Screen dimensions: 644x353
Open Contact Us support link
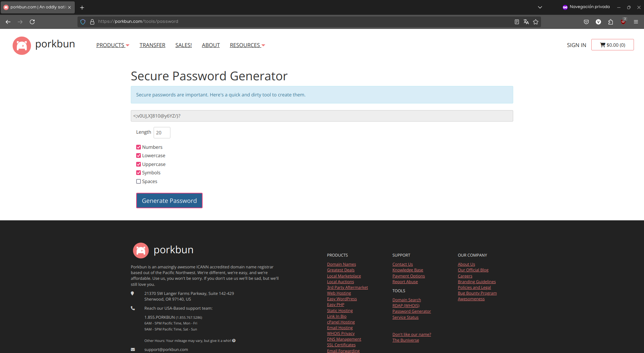click(x=402, y=264)
